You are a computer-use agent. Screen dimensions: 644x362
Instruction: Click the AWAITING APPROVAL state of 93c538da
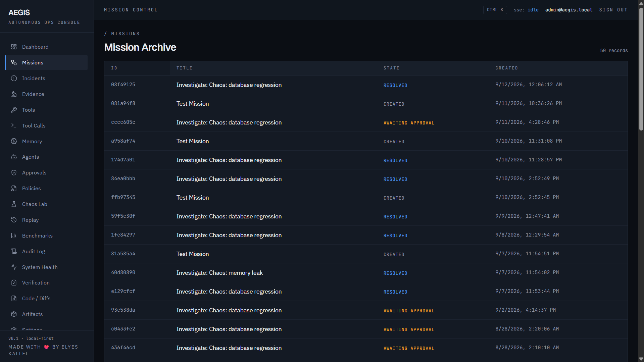(409, 311)
